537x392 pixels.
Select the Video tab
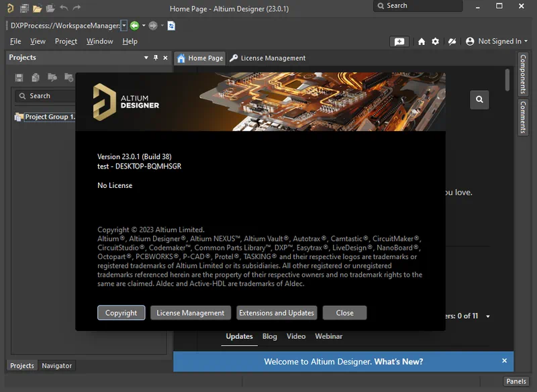[296, 336]
